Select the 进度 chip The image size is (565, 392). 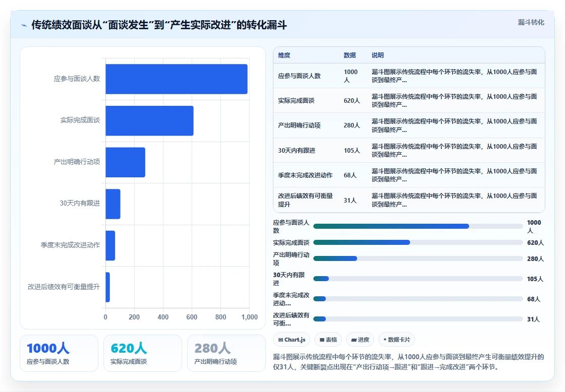[x=360, y=340]
